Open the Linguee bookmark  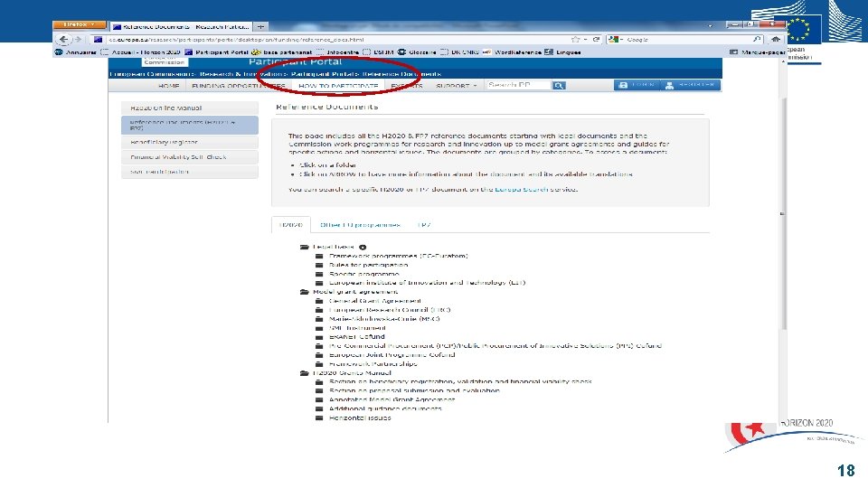(x=563, y=52)
